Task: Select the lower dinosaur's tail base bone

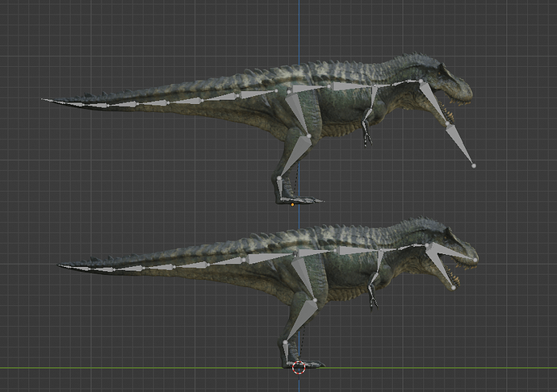Action: tap(270, 258)
